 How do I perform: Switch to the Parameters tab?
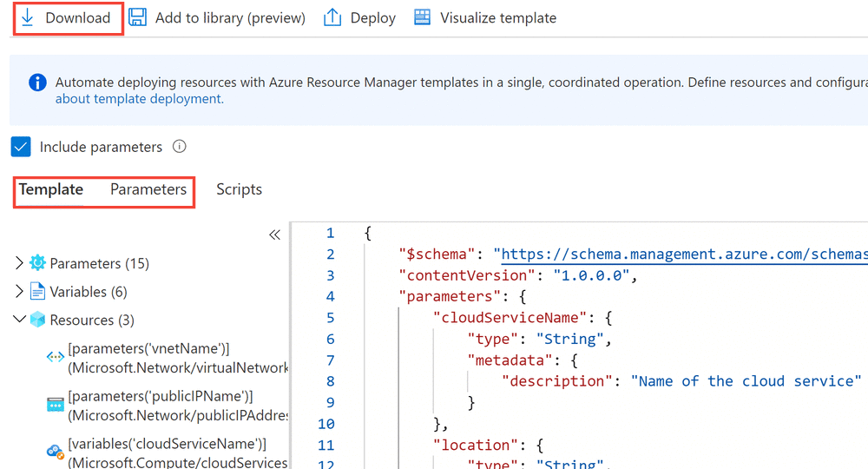148,189
